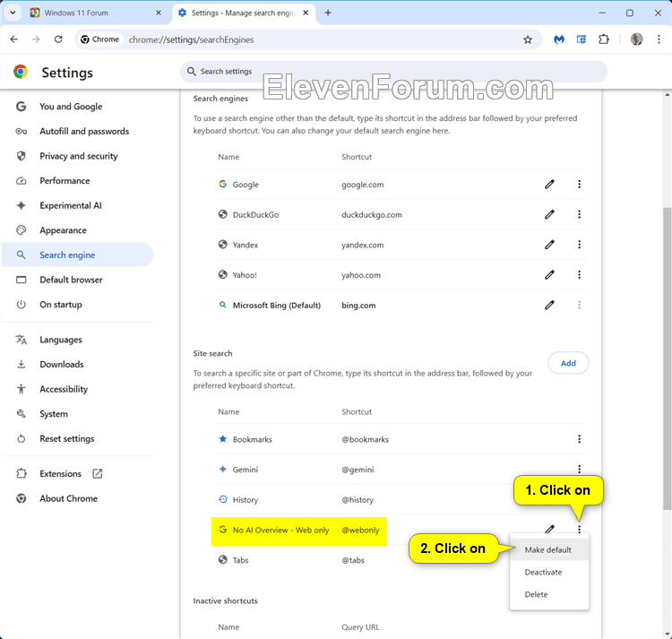This screenshot has width=672, height=639.
Task: Reload the page with the refresh icon
Action: [x=58, y=39]
